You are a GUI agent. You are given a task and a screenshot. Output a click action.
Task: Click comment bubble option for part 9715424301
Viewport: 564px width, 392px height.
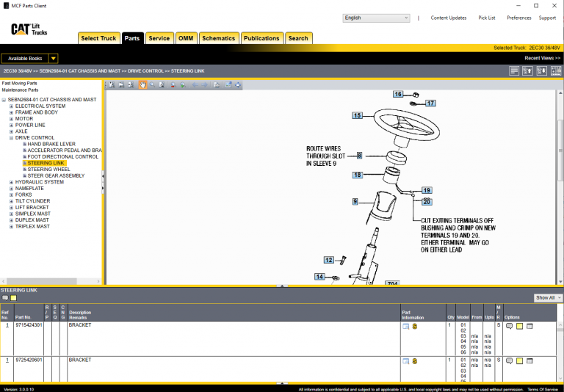pos(509,326)
